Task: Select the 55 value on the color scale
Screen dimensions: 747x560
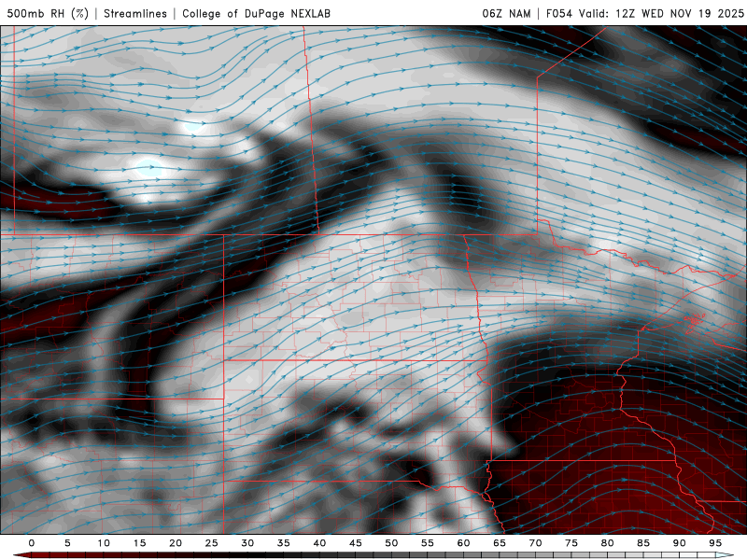Action: [x=428, y=543]
